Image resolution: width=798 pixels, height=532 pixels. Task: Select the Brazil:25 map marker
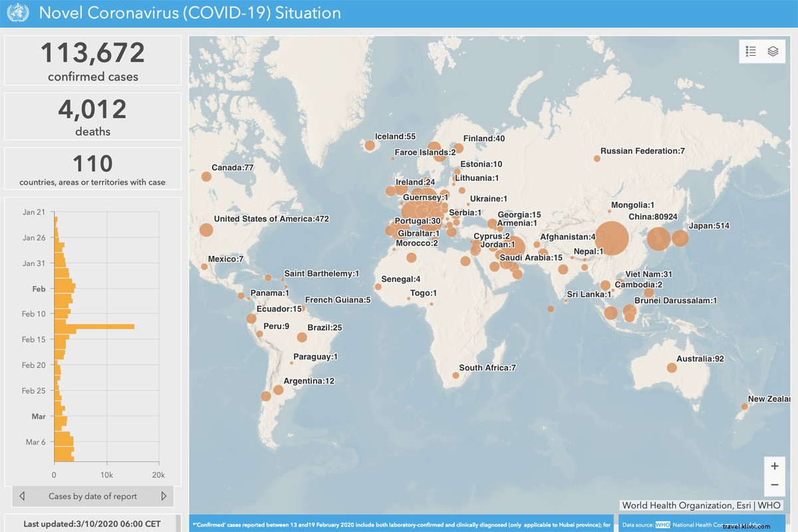302,337
